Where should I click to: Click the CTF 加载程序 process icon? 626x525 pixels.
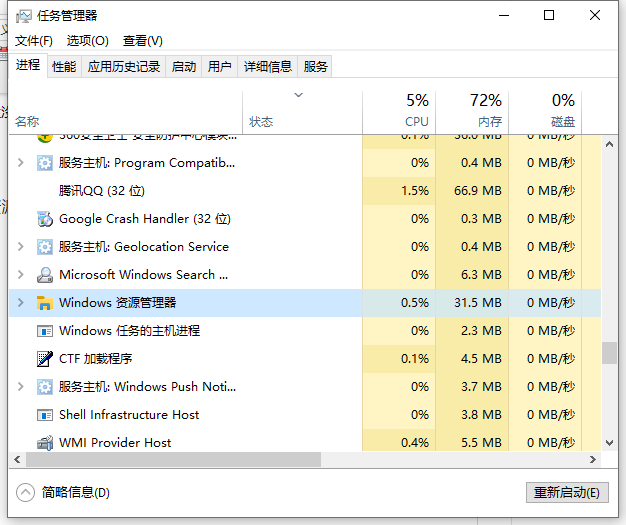pos(44,359)
